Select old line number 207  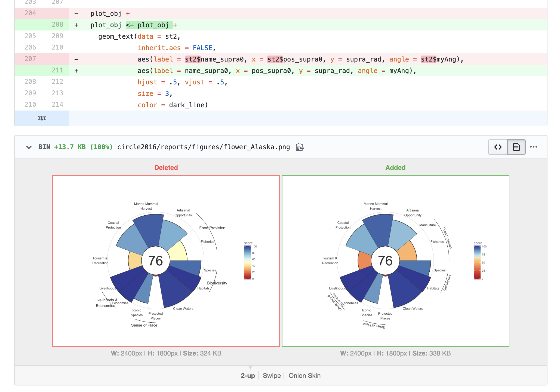[30, 59]
